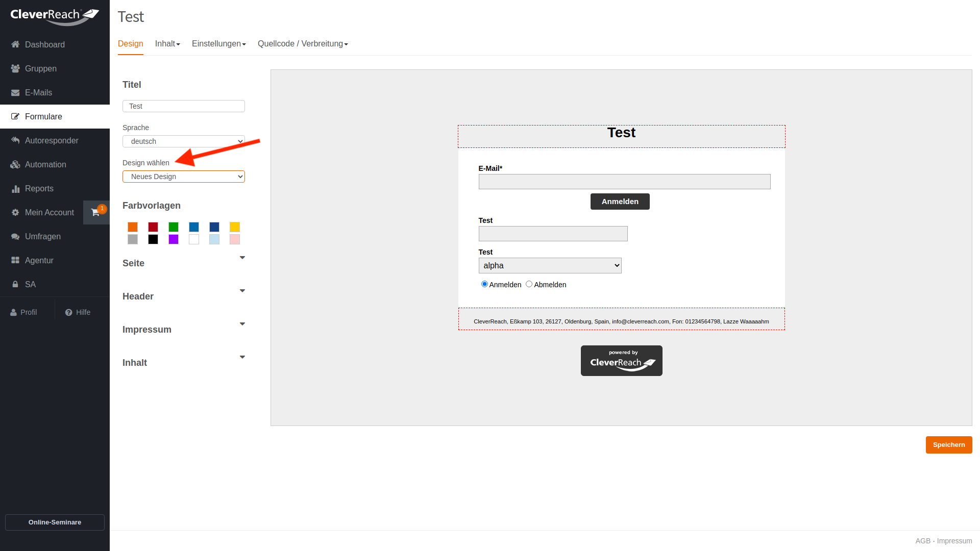Click the Umfragen speech bubbles icon
Viewport: 980px width, 551px height.
click(x=15, y=237)
